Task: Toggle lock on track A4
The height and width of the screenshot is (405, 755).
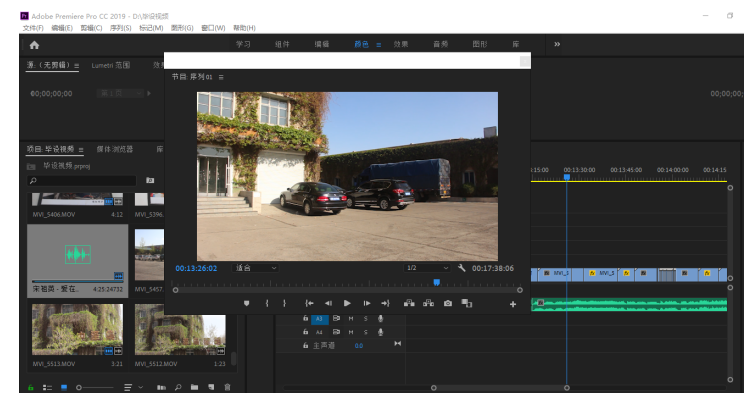Action: tap(305, 332)
